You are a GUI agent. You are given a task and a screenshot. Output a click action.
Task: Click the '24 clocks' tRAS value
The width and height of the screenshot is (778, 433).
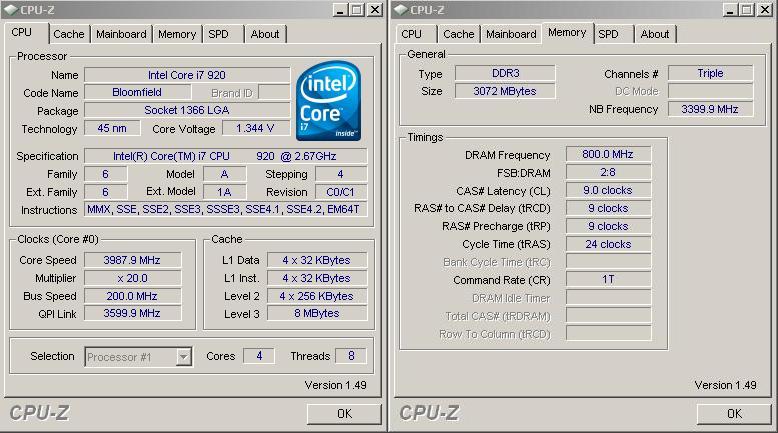click(x=608, y=244)
